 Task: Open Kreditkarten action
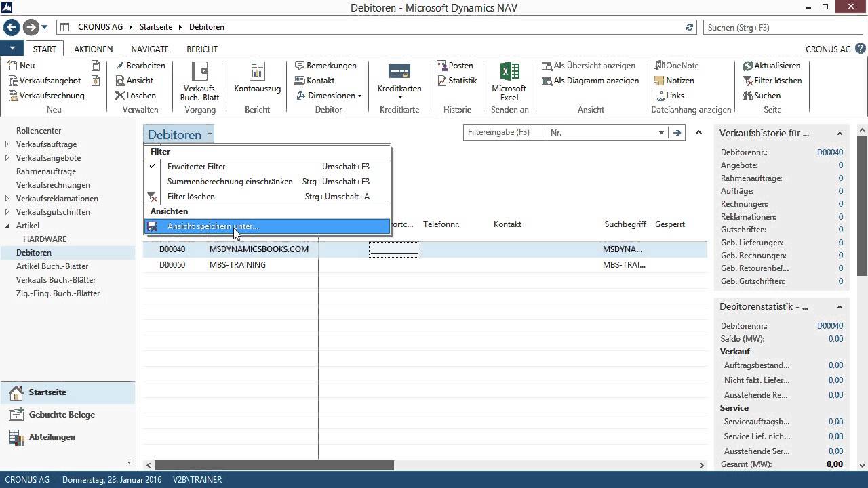coord(399,81)
